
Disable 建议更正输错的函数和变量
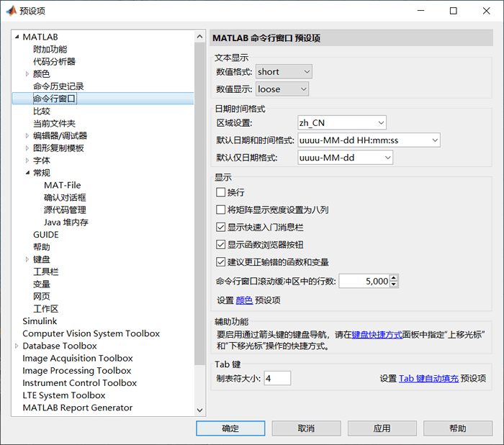[220, 262]
